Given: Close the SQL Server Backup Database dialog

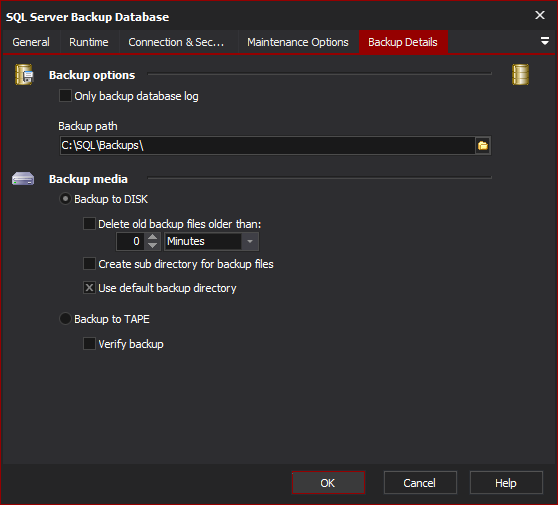Looking at the screenshot, I should click(540, 15).
